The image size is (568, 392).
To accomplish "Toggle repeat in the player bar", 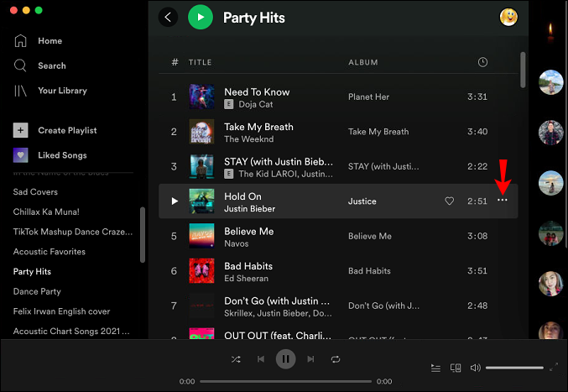I will point(336,359).
